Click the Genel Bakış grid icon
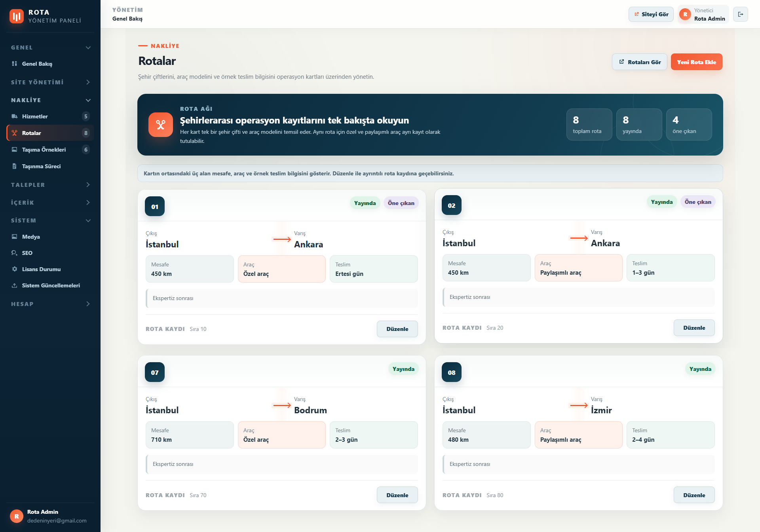Screen dimensions: 760x532 coord(14,64)
